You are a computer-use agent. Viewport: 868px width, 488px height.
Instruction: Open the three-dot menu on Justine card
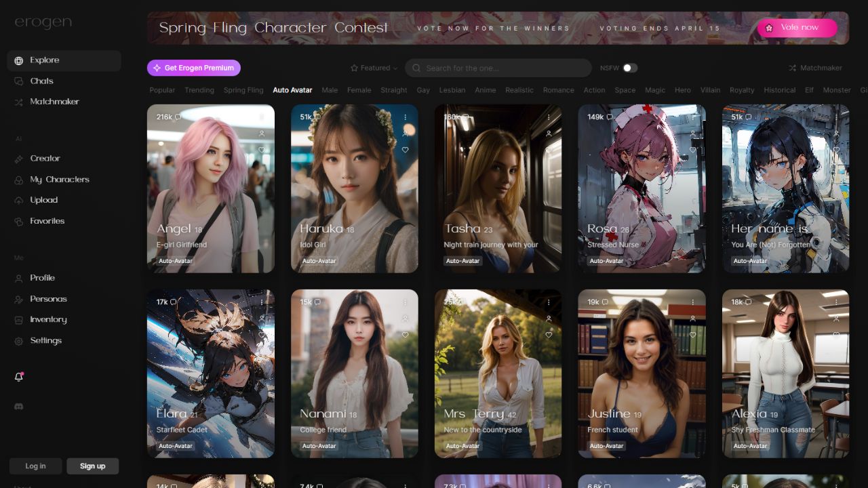pyautogui.click(x=692, y=302)
